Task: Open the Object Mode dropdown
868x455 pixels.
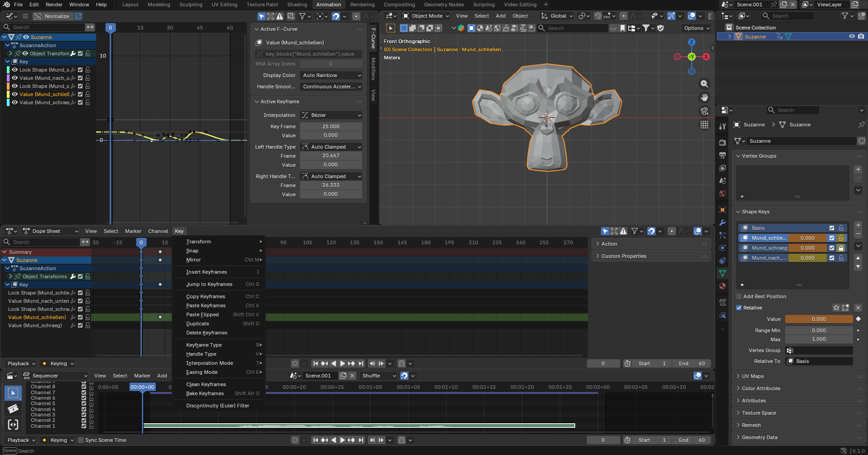Action: [426, 16]
